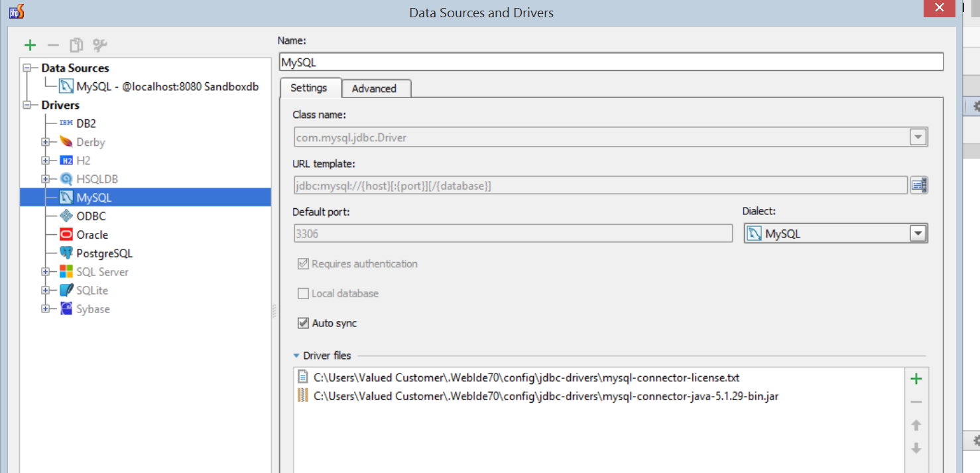Click the URL template editor icon
The height and width of the screenshot is (473, 980).
click(x=918, y=185)
